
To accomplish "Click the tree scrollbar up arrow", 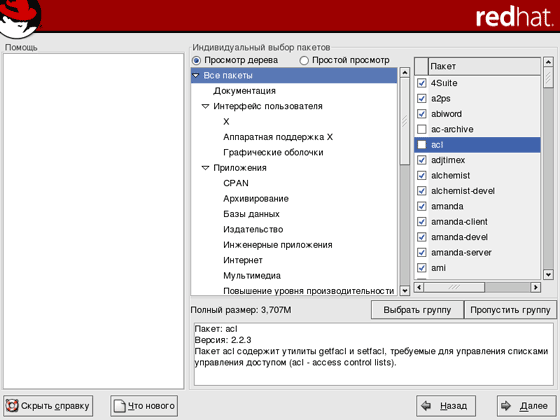I will (405, 73).
